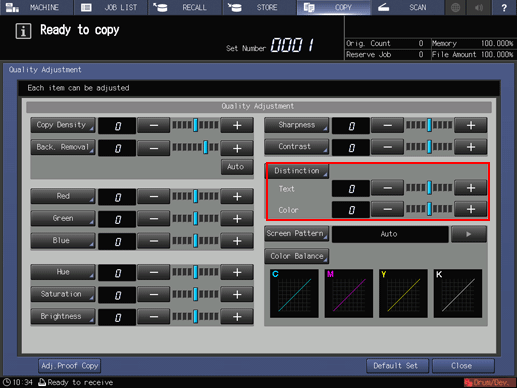Screen dimensions: 517x388
Task: Increase Hue value with plus
Action: pyautogui.click(x=237, y=272)
